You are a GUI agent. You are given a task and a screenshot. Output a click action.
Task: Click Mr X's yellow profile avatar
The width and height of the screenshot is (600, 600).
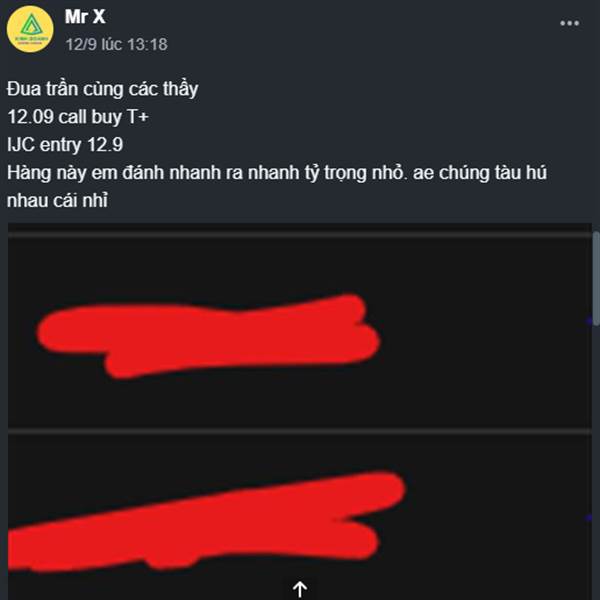point(30,29)
